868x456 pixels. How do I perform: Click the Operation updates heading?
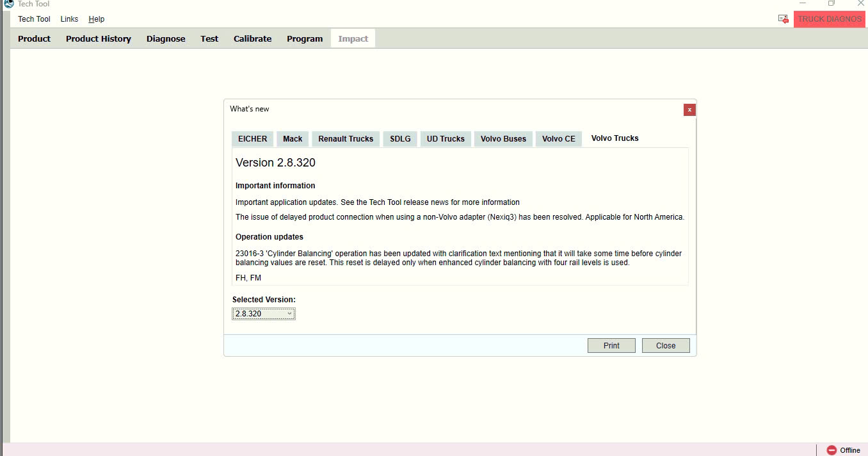coord(269,237)
